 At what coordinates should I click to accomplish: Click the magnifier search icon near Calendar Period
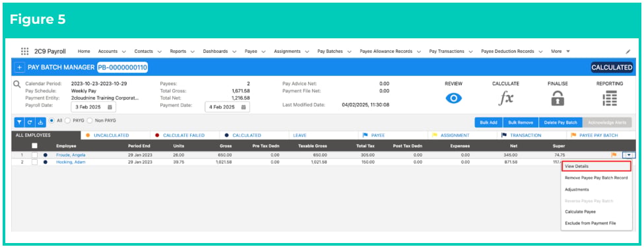click(x=17, y=84)
